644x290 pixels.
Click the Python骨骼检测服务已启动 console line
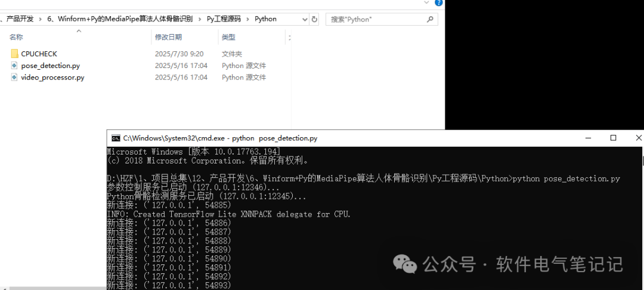click(206, 196)
